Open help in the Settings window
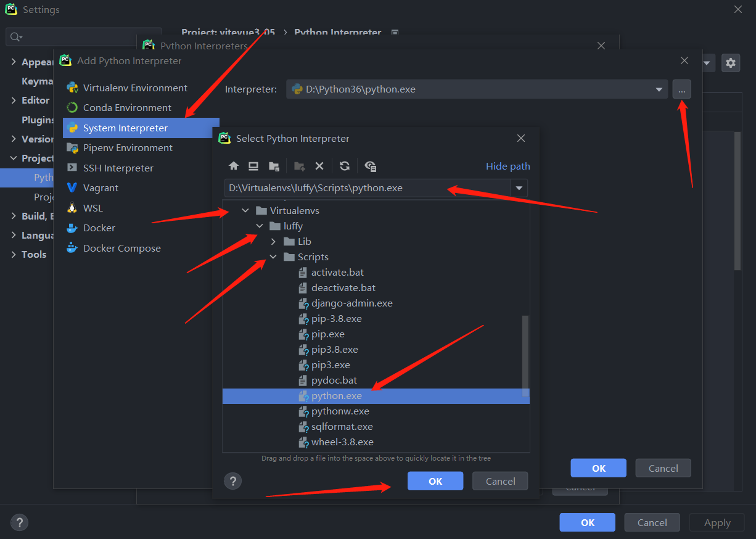 coord(20,522)
